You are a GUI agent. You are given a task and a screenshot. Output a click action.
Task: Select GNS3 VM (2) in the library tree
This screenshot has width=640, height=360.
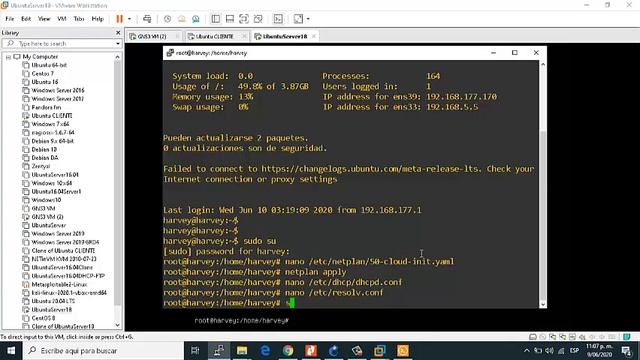47,217
